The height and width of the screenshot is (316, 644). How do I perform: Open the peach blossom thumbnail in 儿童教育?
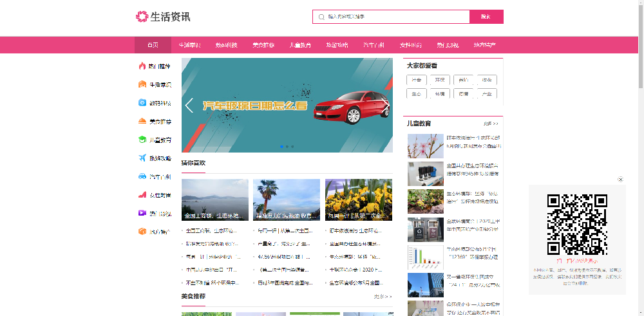pyautogui.click(x=426, y=146)
